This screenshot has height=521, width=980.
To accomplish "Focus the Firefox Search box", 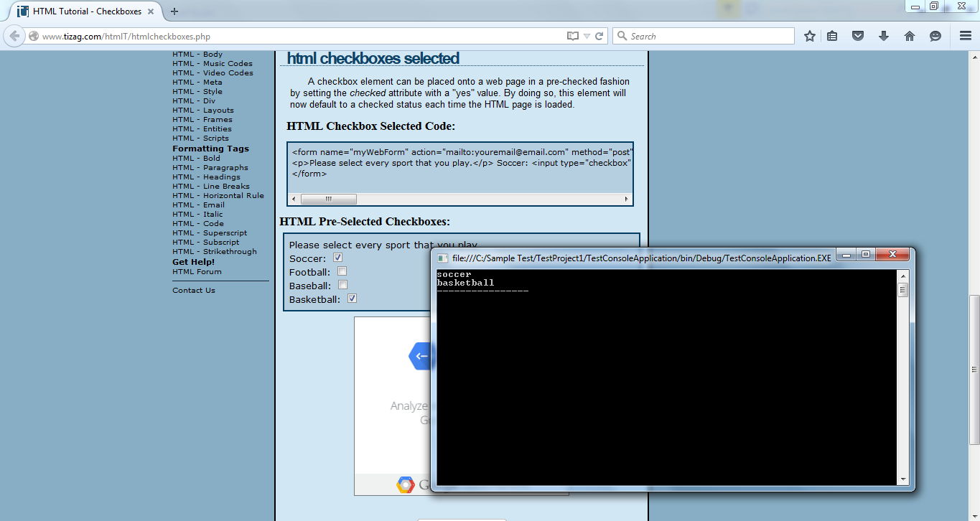I will click(x=704, y=36).
